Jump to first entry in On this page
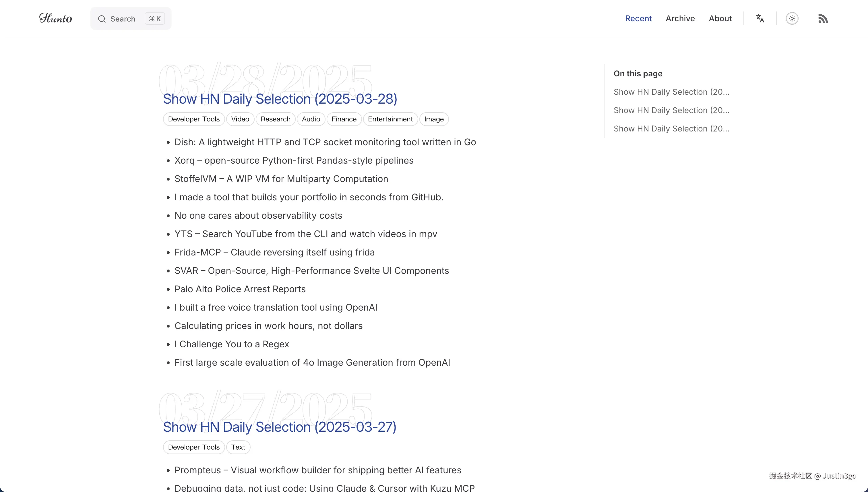The width and height of the screenshot is (868, 492). 671,92
